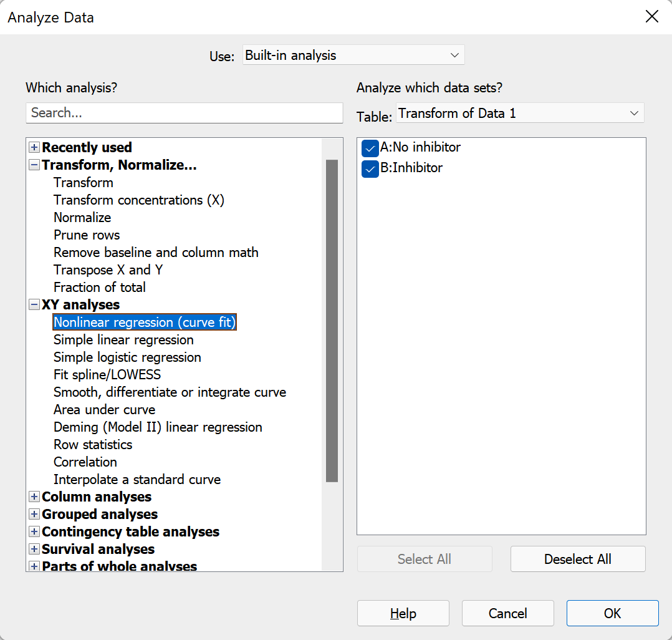Select Normalize in the analysis list
Screen dimensions: 672x640
coord(82,218)
